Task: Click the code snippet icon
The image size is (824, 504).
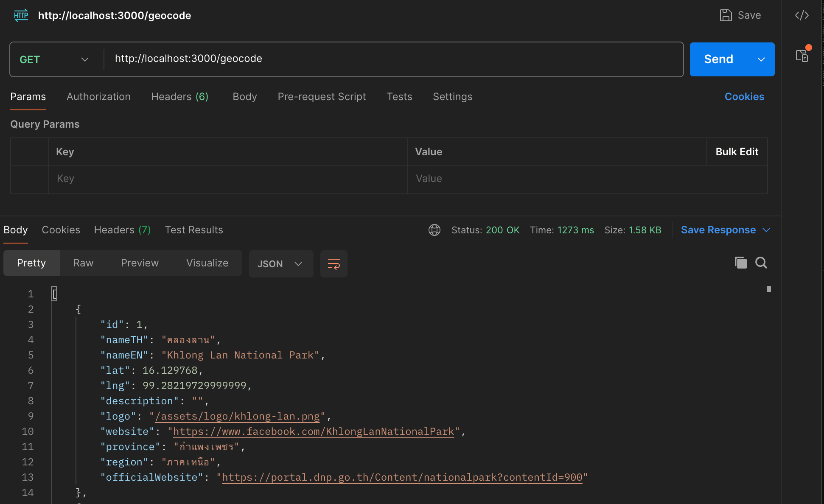Action: coord(802,16)
